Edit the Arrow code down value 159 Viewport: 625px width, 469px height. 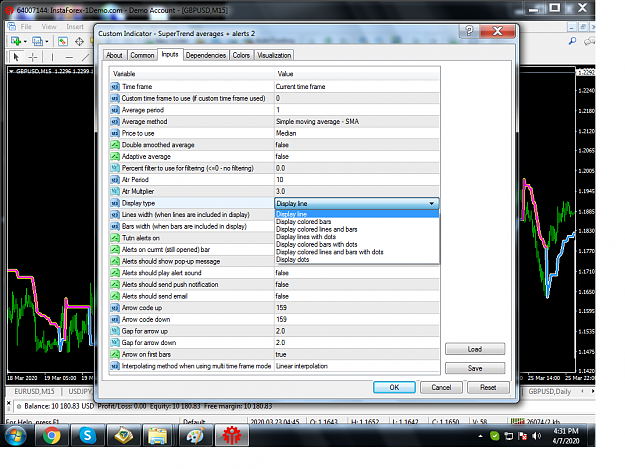(x=357, y=320)
